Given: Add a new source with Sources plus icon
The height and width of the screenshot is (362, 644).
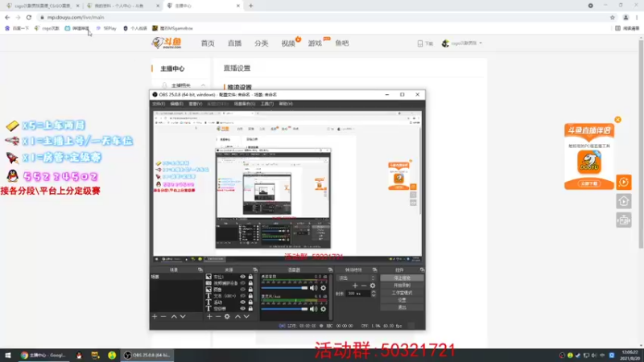Looking at the screenshot, I should (209, 316).
